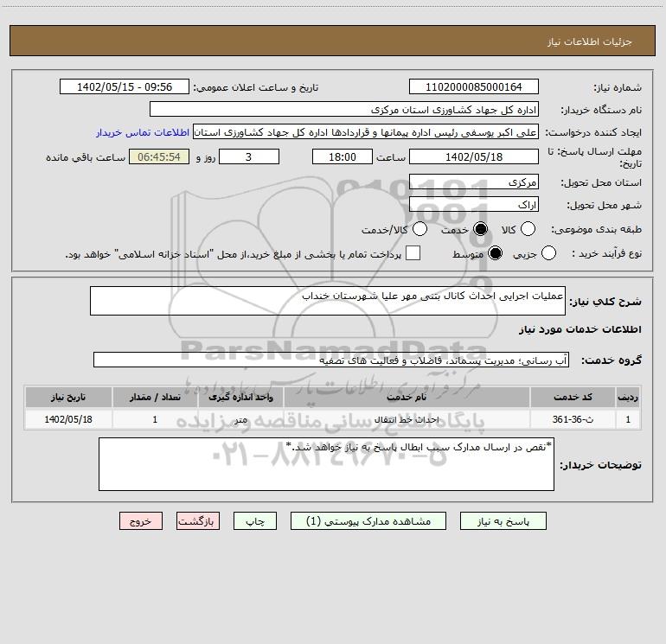This screenshot has width=666, height=644.
Task: Click the تاریخ نیاز column header
Action: point(68,397)
